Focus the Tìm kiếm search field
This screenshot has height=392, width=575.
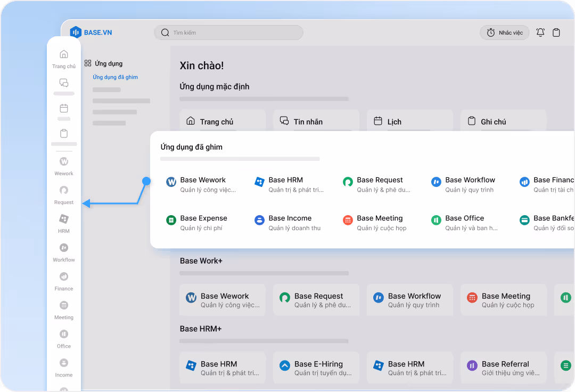click(x=229, y=32)
